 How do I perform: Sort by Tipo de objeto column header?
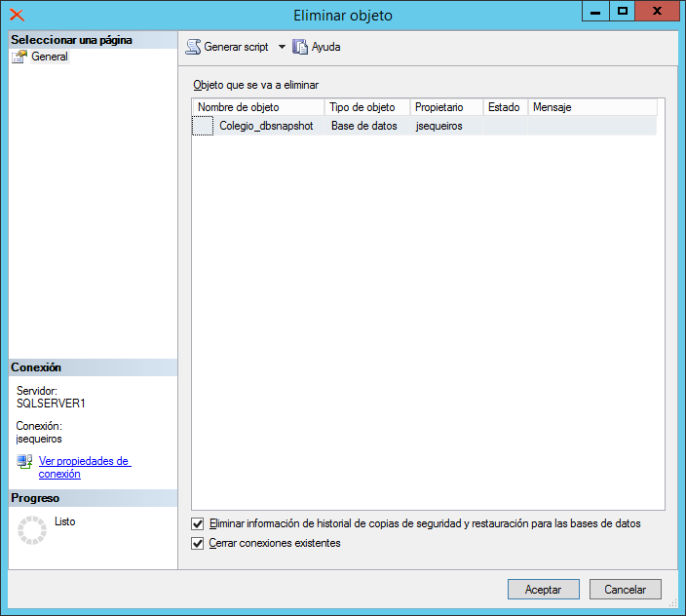(x=367, y=107)
